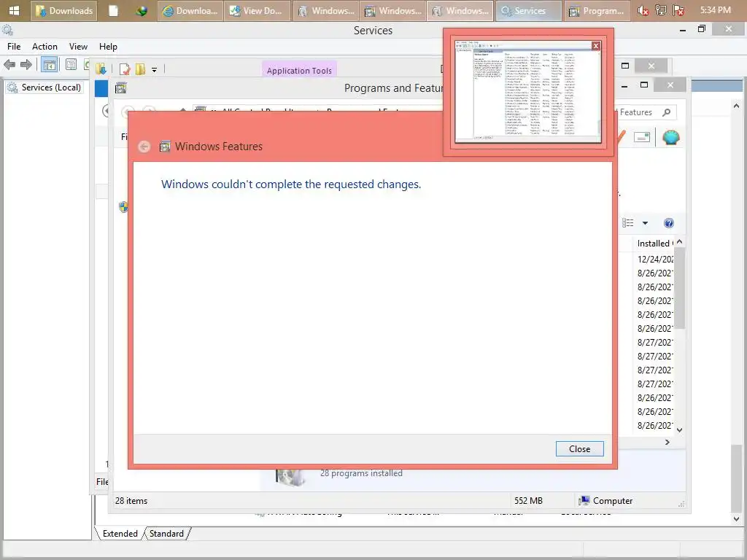Click the '28 programs installed' text
747x560 pixels.
point(361,472)
